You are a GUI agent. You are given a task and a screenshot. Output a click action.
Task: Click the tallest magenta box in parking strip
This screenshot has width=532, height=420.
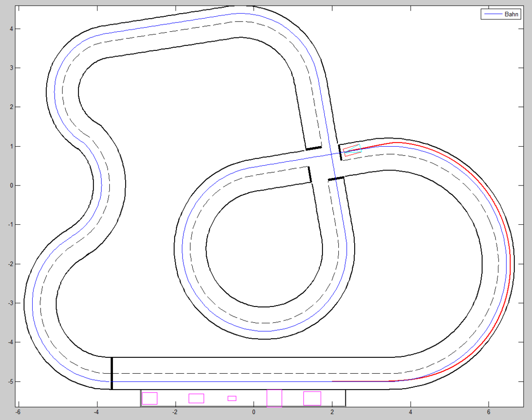[x=274, y=398]
